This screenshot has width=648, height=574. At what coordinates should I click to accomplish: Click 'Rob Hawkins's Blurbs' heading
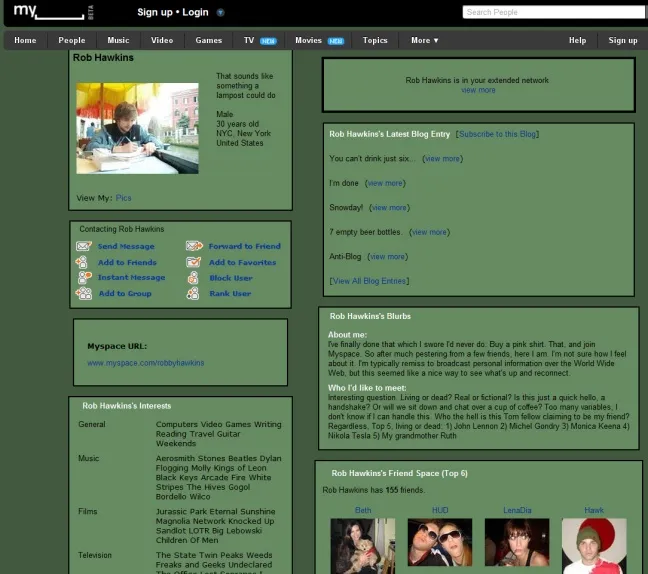[370, 316]
